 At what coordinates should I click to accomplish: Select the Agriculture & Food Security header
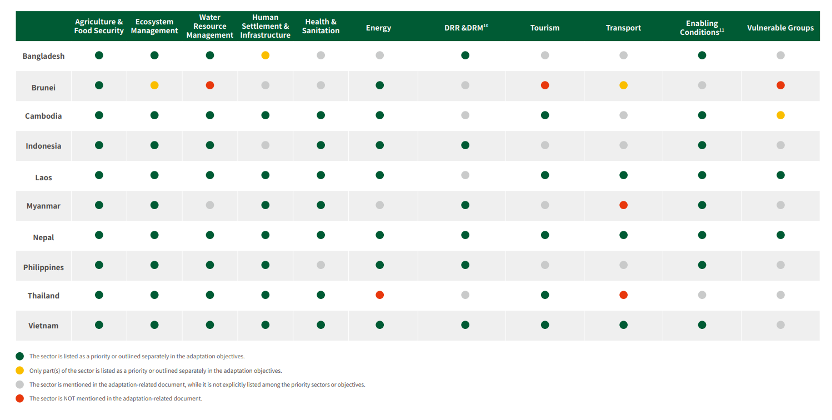pyautogui.click(x=99, y=26)
